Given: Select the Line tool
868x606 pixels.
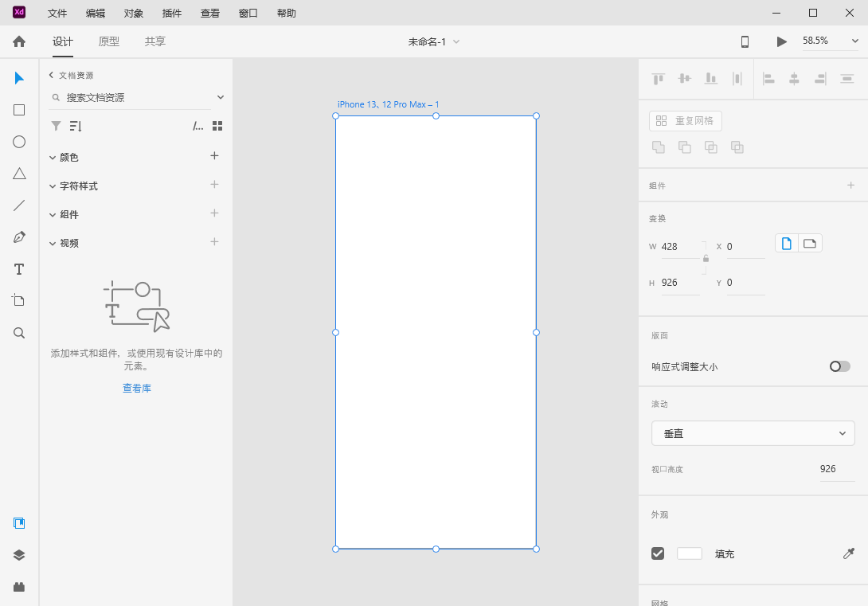Looking at the screenshot, I should pyautogui.click(x=19, y=205).
